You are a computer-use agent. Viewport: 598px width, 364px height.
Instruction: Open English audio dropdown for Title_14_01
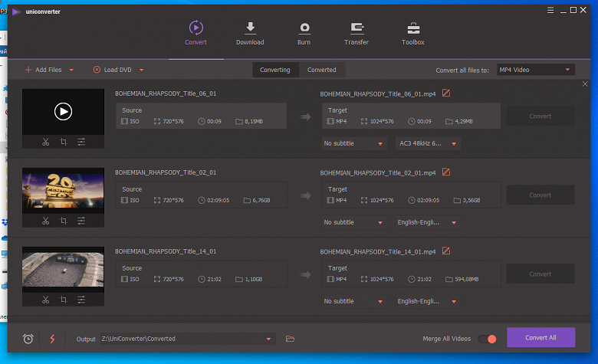[x=428, y=301]
